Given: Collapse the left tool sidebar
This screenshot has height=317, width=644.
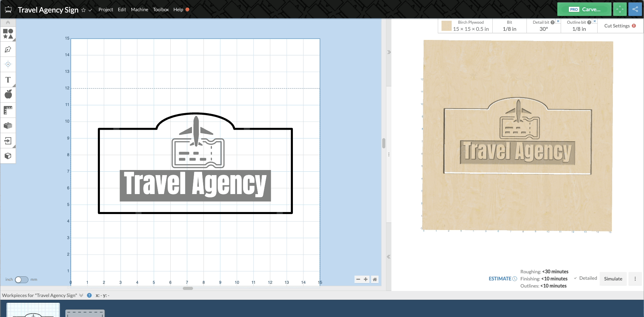Looking at the screenshot, I should 8,22.
